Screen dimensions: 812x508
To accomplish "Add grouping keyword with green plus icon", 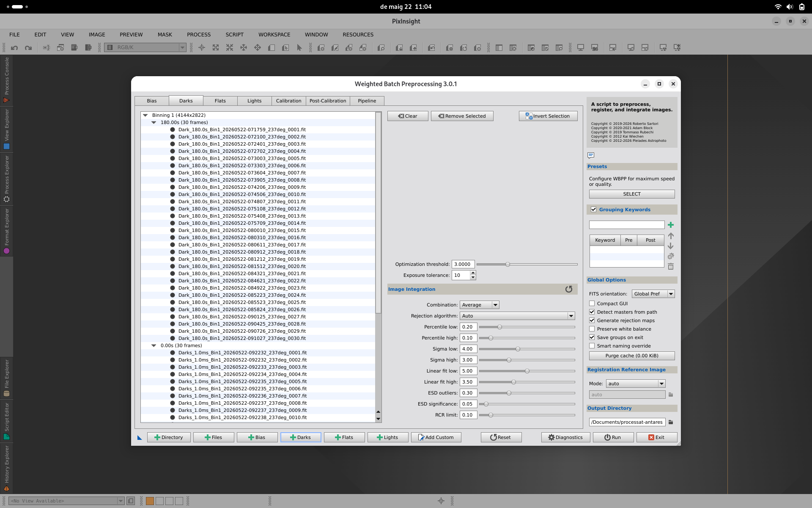I will coord(671,225).
